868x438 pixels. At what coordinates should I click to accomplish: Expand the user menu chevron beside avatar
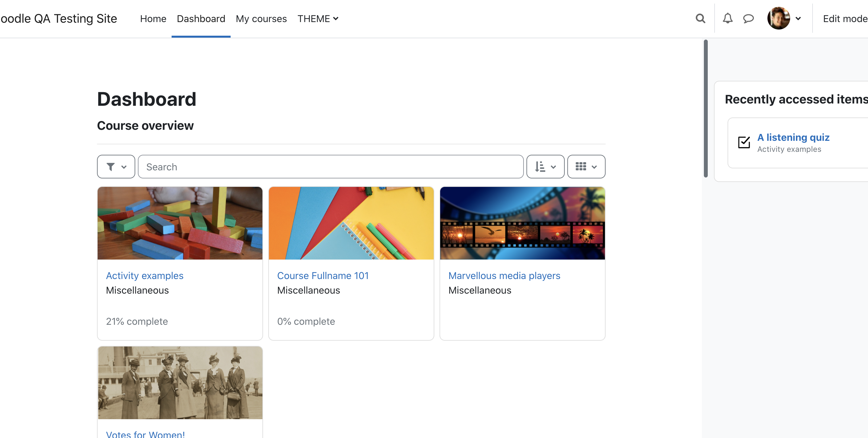798,18
